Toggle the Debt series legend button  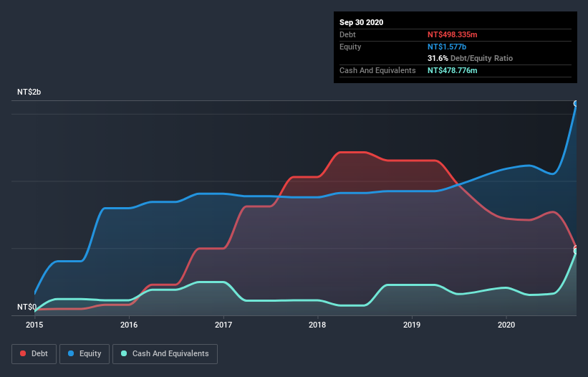[34, 354]
